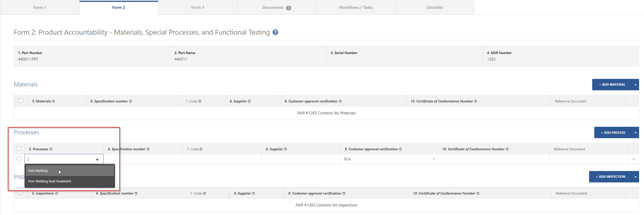Viewport: 644px width, 215px height.
Task: Delete the process row with red X
Action: coord(633,159)
